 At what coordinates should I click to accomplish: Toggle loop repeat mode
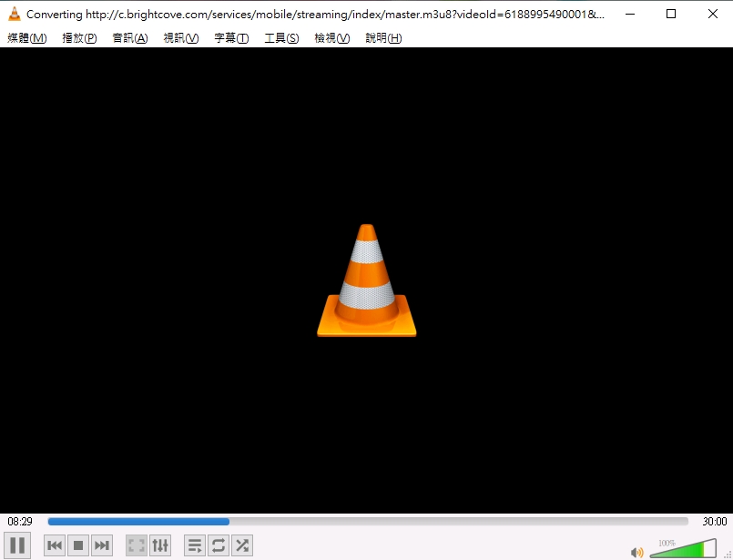(219, 545)
